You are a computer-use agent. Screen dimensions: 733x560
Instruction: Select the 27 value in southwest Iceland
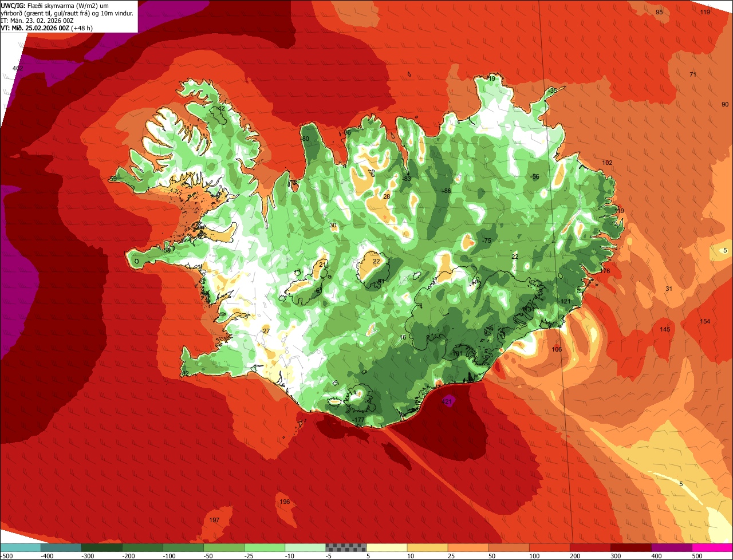(266, 331)
